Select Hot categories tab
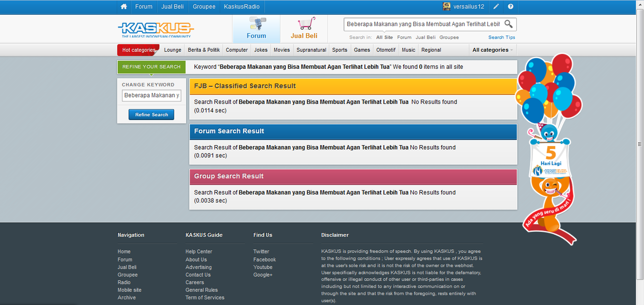 point(138,50)
